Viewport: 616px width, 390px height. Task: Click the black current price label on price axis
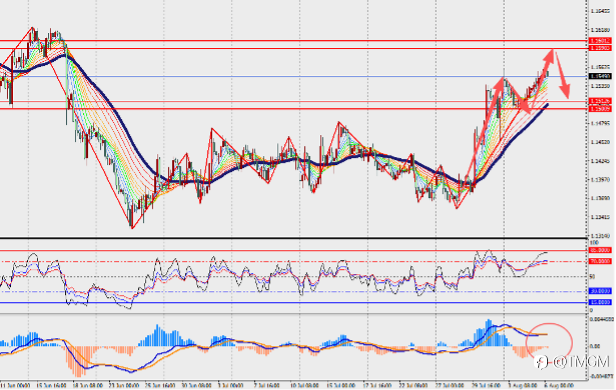(x=600, y=76)
